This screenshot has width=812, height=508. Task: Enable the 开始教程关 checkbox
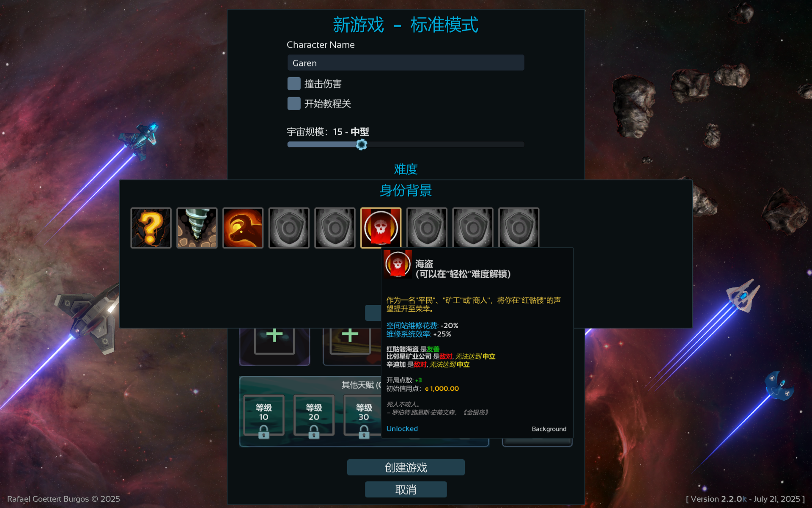coord(294,103)
